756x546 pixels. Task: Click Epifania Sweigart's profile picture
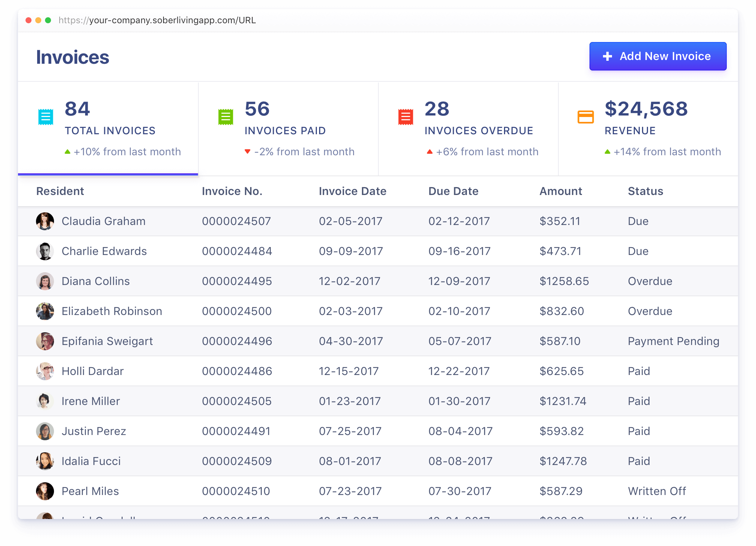coord(45,341)
